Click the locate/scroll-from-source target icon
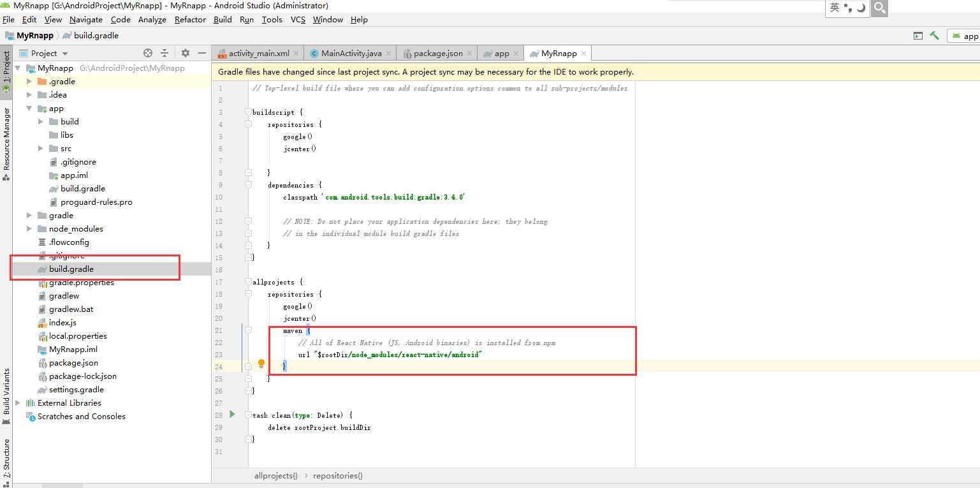Screen dimensions: 980x488 (148, 53)
